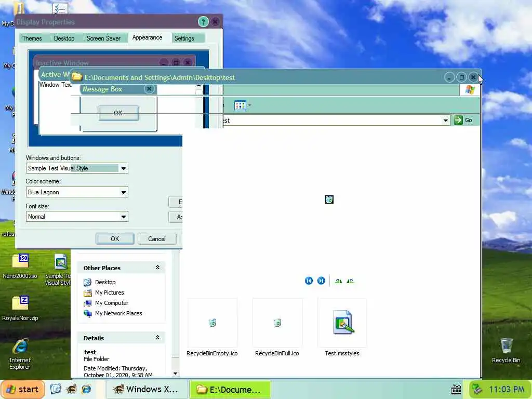Select the RecycleBinEmpty.ico thumbnail
Screen dimensions: 532x399
click(212, 323)
